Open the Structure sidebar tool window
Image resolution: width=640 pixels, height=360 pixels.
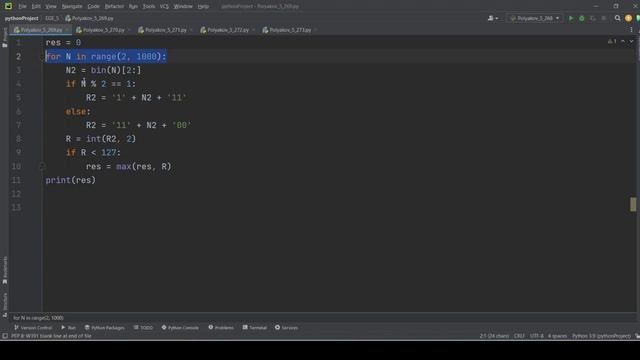click(5, 304)
